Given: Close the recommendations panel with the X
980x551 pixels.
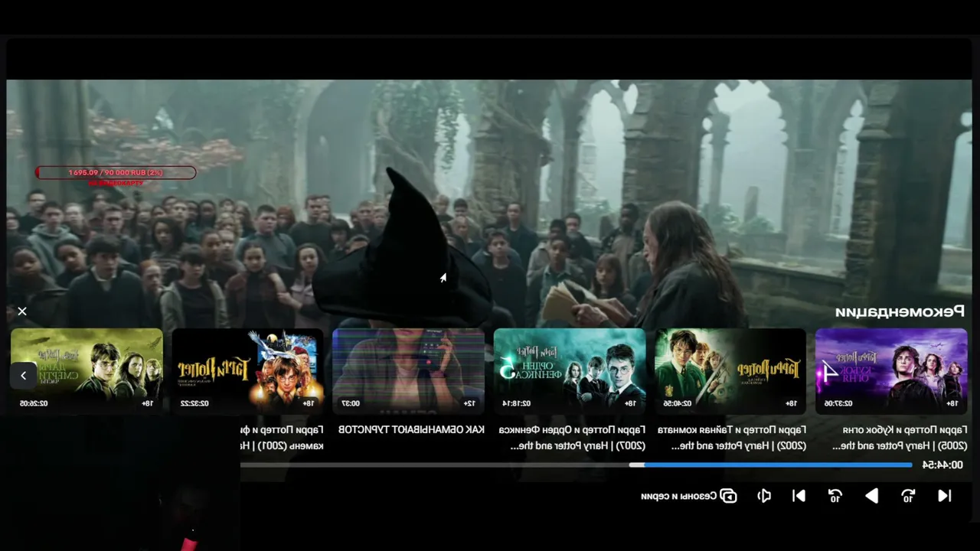Looking at the screenshot, I should point(22,311).
